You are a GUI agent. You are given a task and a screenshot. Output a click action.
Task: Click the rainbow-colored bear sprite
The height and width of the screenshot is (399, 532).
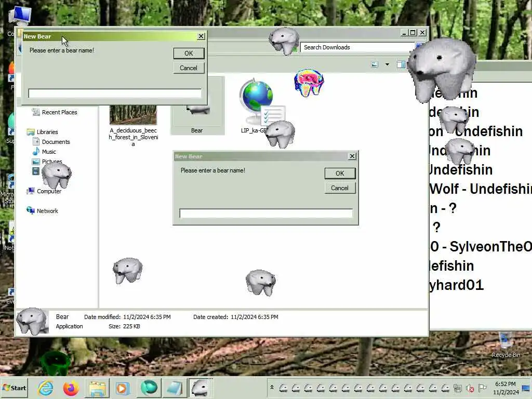309,83
